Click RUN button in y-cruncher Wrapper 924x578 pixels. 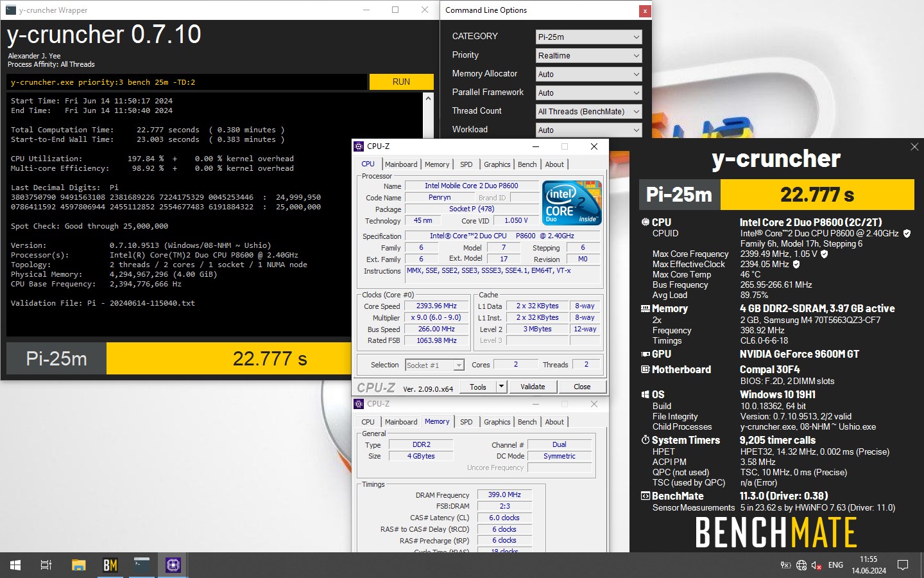(x=401, y=82)
